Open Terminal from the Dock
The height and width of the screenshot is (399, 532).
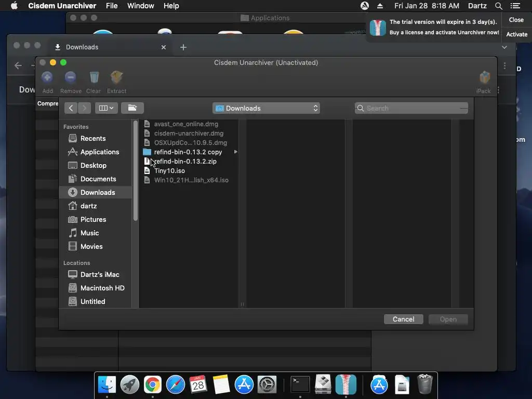(300, 384)
